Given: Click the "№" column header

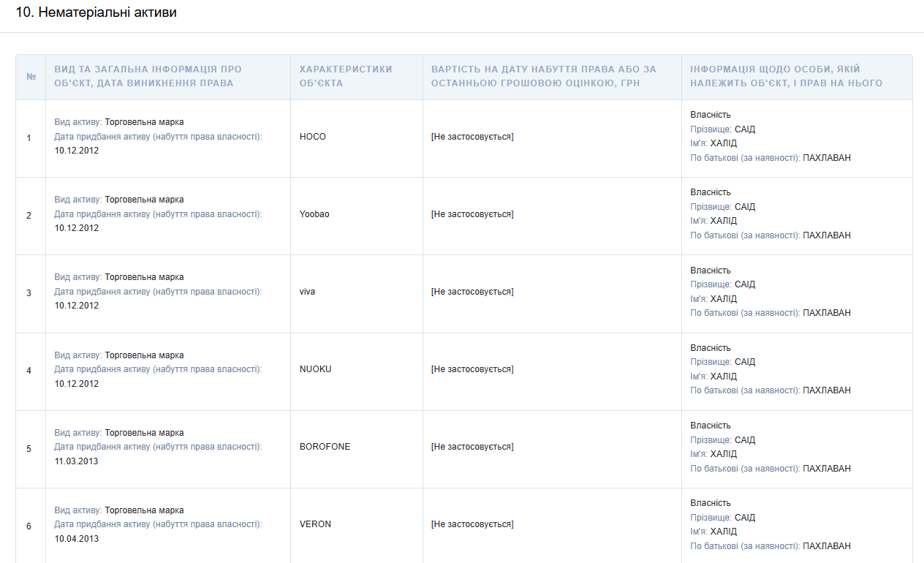Looking at the screenshot, I should [x=31, y=77].
